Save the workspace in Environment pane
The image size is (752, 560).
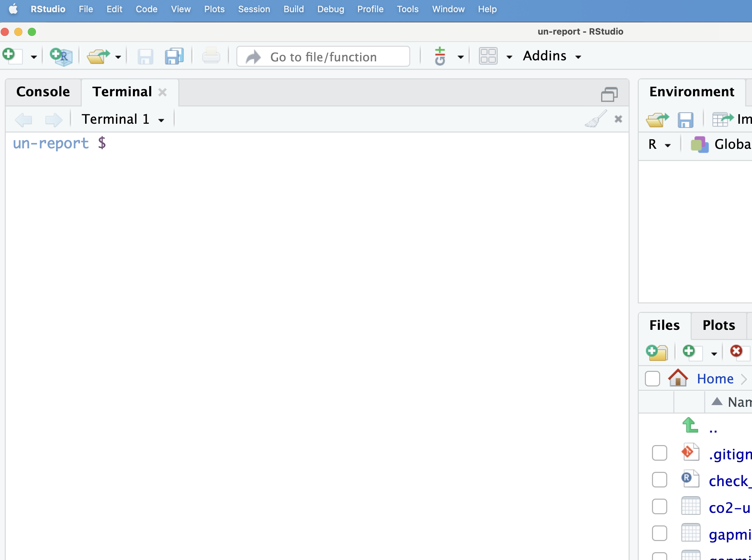click(686, 120)
